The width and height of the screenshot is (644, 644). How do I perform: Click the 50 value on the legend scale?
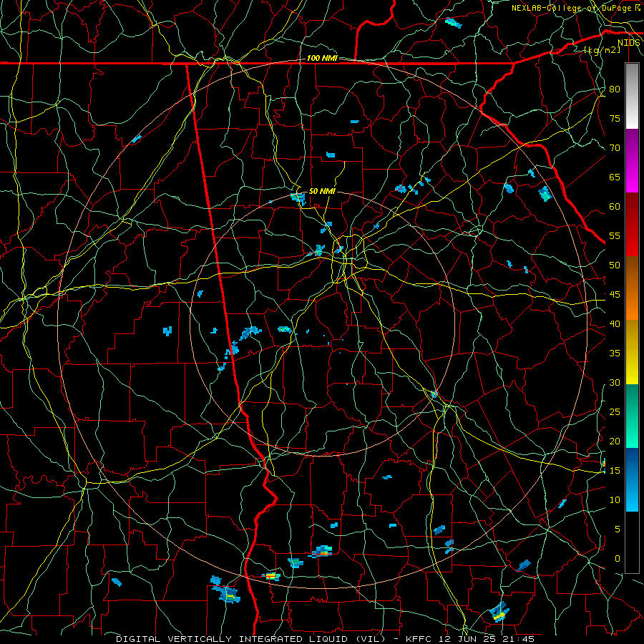pos(615,265)
